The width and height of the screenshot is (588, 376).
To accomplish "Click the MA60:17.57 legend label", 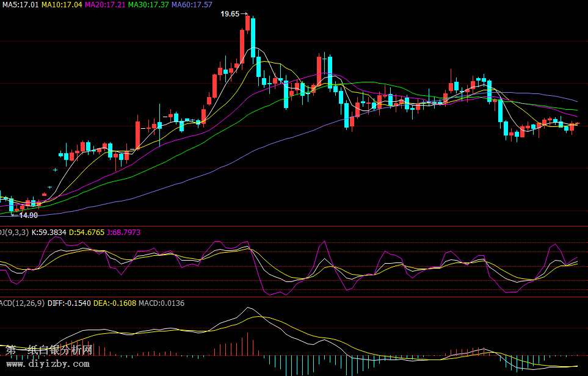I will [x=192, y=4].
